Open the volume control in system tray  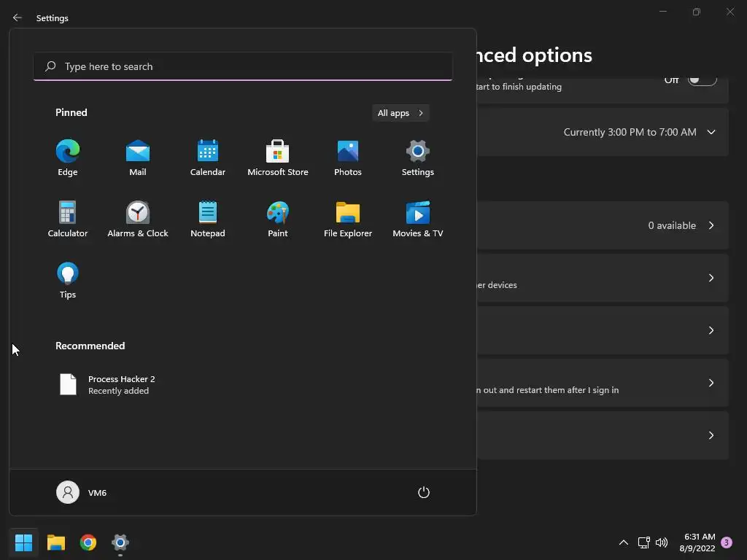coord(662,542)
